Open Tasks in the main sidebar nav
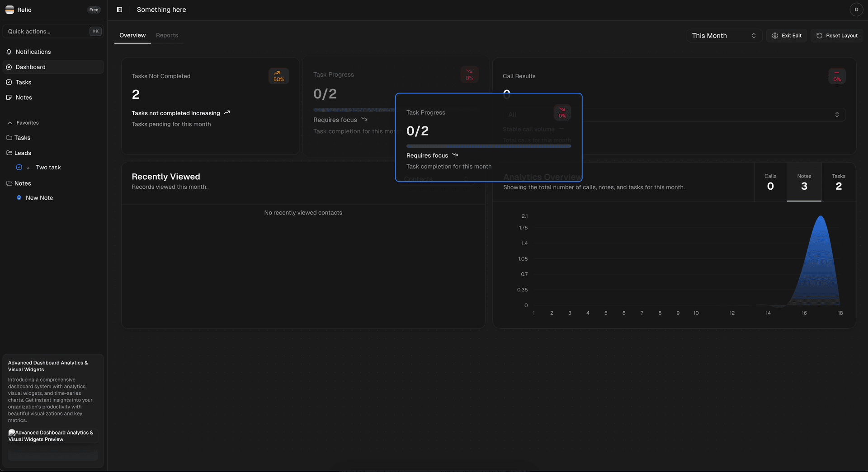 (53, 82)
